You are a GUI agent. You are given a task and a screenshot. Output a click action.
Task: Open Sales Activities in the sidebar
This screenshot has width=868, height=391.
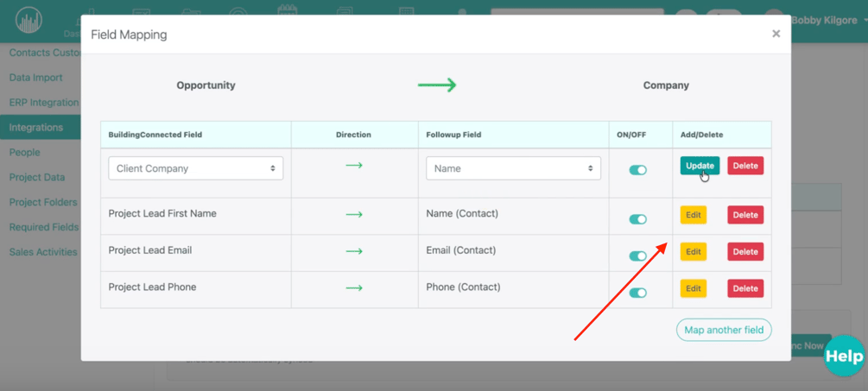[43, 252]
